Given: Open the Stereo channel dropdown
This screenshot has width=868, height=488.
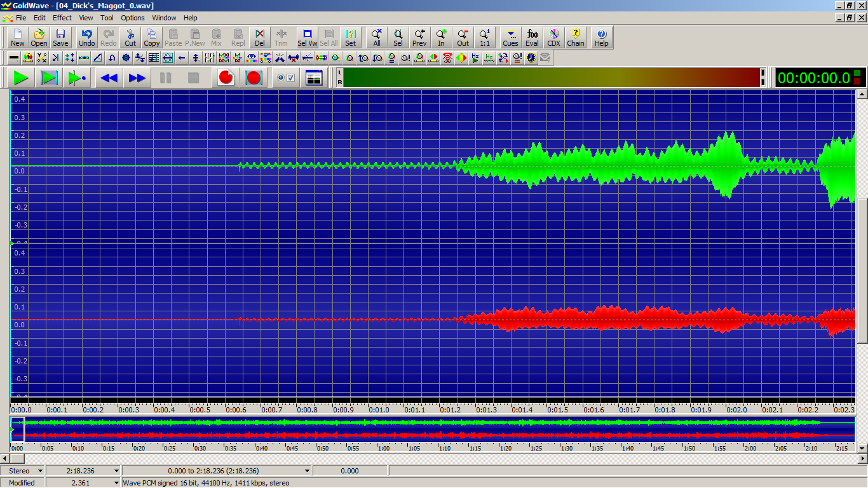Looking at the screenshot, I should click(x=40, y=471).
